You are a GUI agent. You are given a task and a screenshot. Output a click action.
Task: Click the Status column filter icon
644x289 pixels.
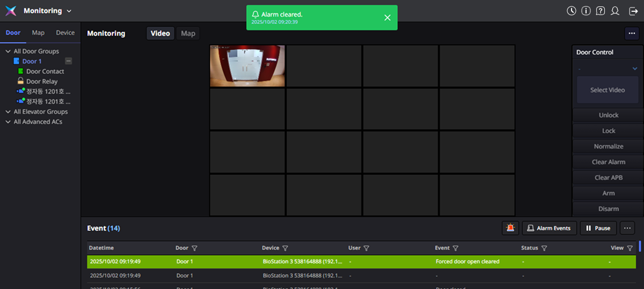pos(544,248)
